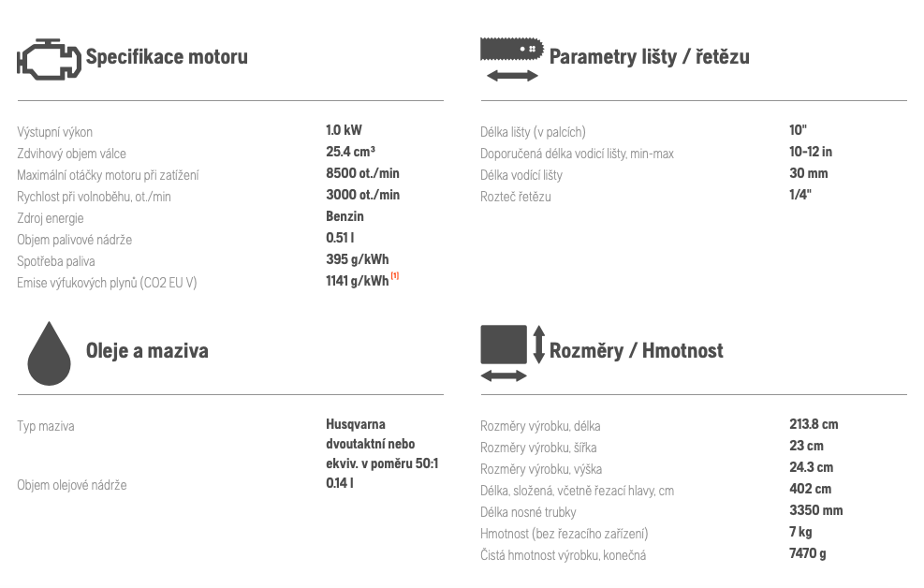Click the 3350 mm tube length value
The width and height of the screenshot is (924, 588).
click(816, 510)
